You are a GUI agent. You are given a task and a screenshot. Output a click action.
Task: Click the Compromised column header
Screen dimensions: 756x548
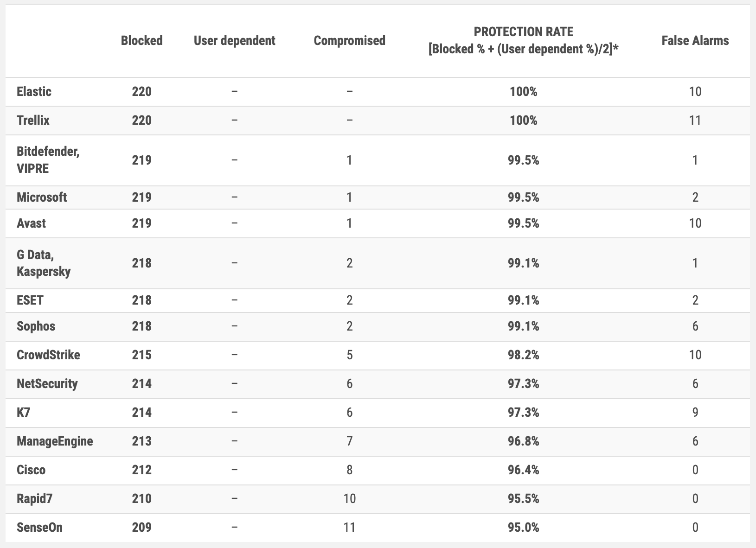[x=349, y=40]
